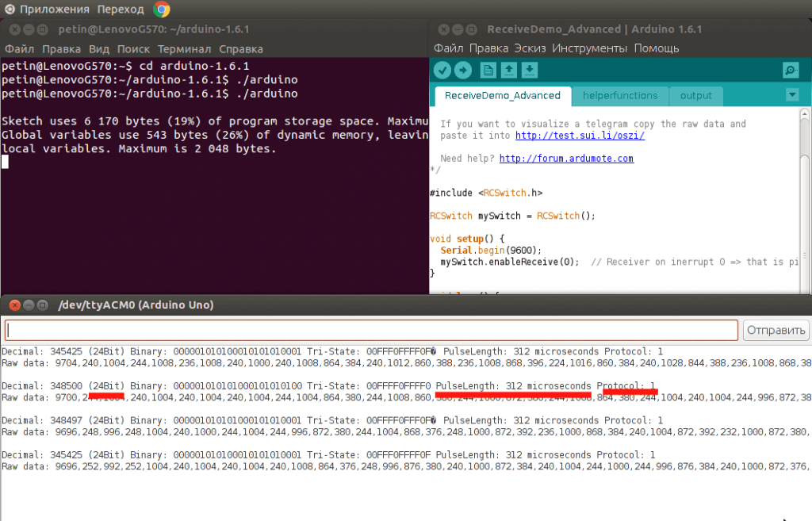This screenshot has width=812, height=521.
Task: Open the Эскиз menu in Arduino
Action: pos(530,48)
